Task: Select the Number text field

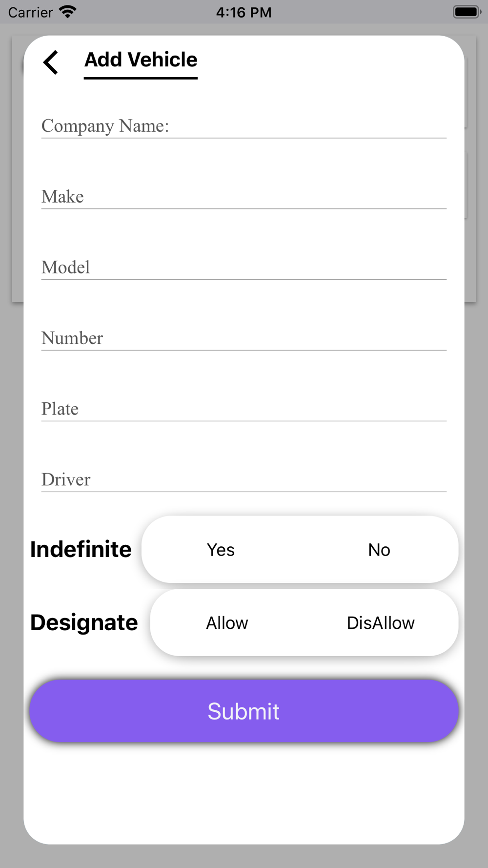Action: click(244, 338)
